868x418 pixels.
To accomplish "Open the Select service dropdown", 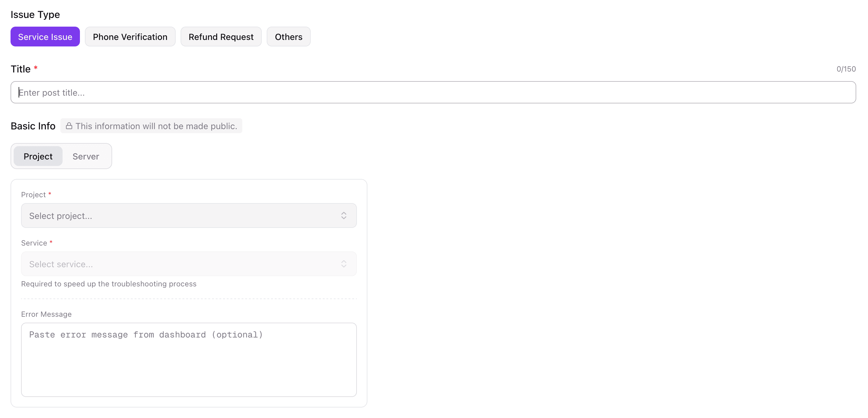I will [182, 264].
